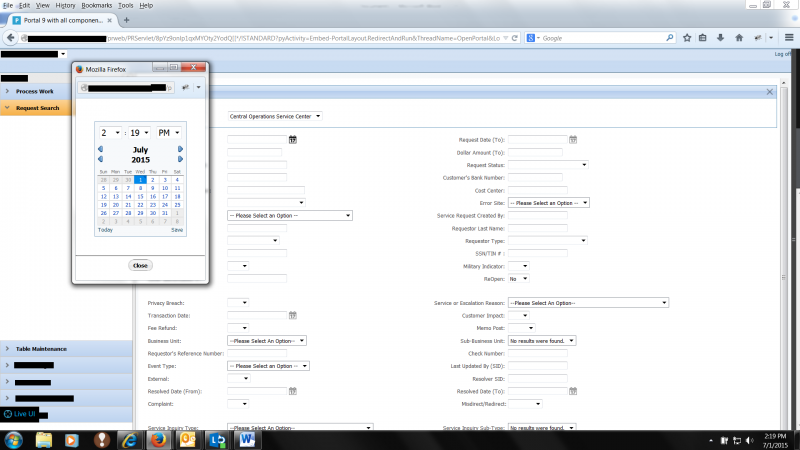Close the search panel with the X icon
The image size is (800, 450).
point(769,91)
